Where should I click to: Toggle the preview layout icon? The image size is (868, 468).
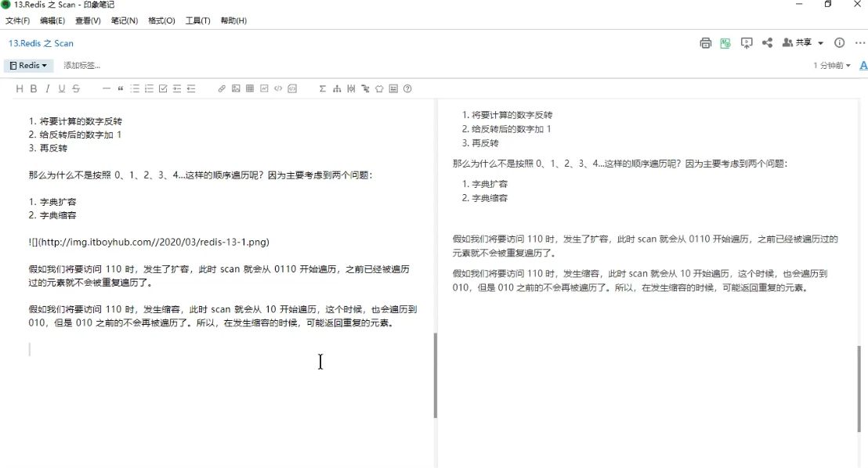pos(393,88)
